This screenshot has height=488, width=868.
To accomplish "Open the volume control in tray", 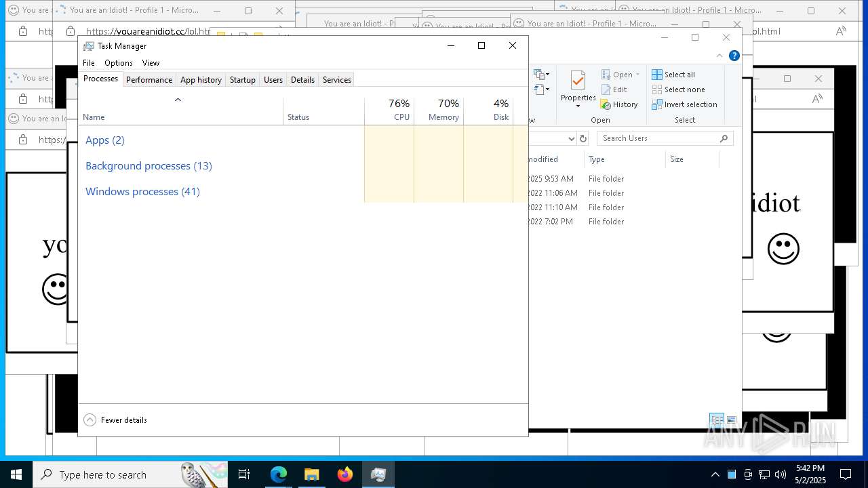I will [x=781, y=474].
